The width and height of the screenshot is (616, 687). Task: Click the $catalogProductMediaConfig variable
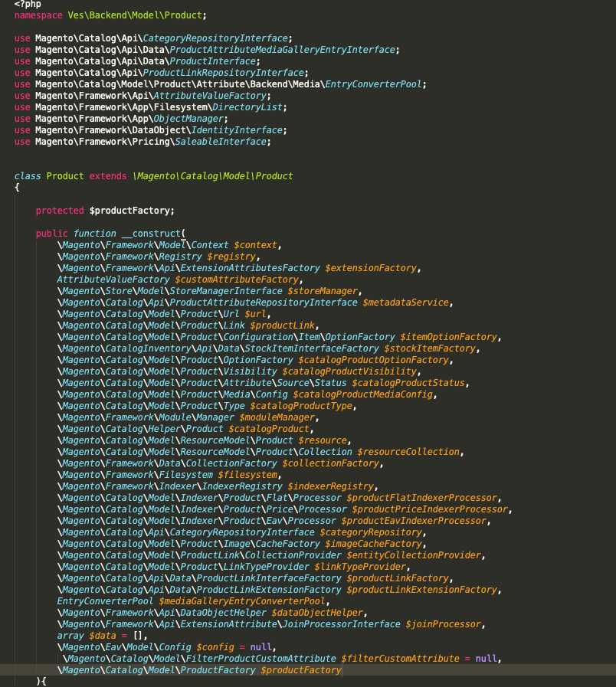tap(363, 394)
